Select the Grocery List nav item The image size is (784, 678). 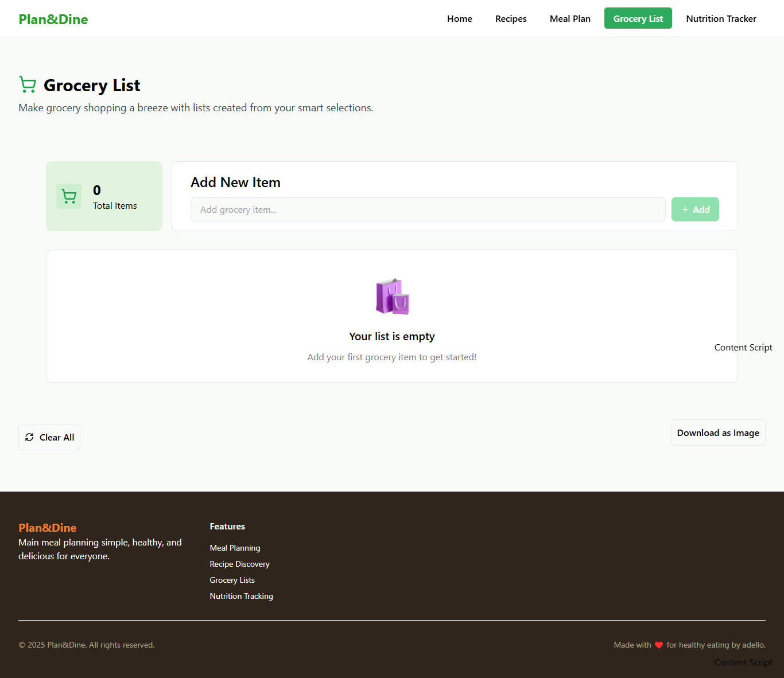pos(638,18)
